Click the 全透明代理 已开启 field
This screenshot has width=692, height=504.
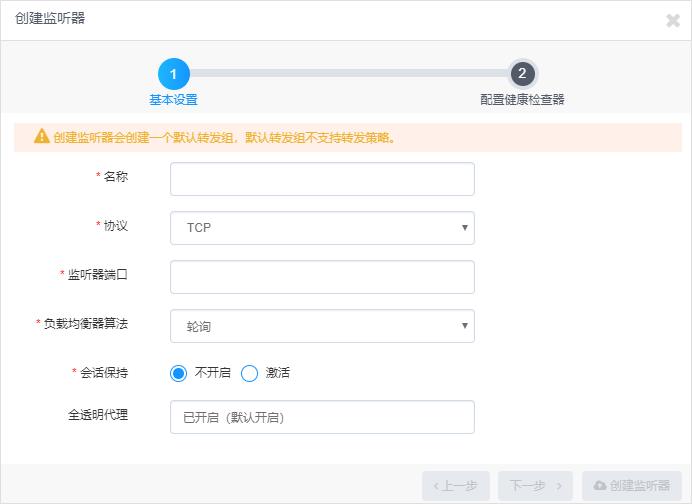tap(322, 417)
